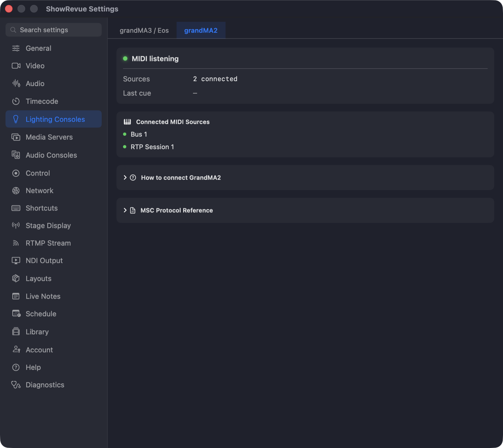503x448 pixels.
Task: Click the Lighting Consoles bulb icon
Action: coord(16,119)
